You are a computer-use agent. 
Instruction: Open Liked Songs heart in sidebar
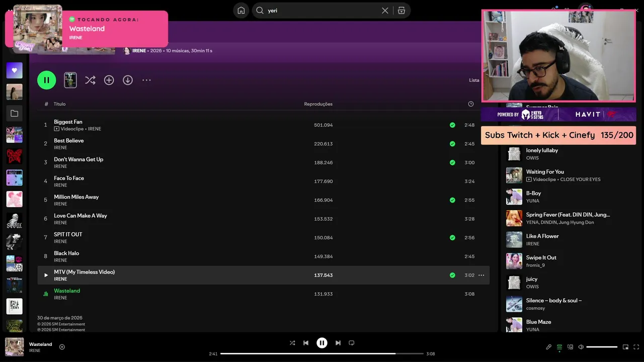[x=14, y=70]
